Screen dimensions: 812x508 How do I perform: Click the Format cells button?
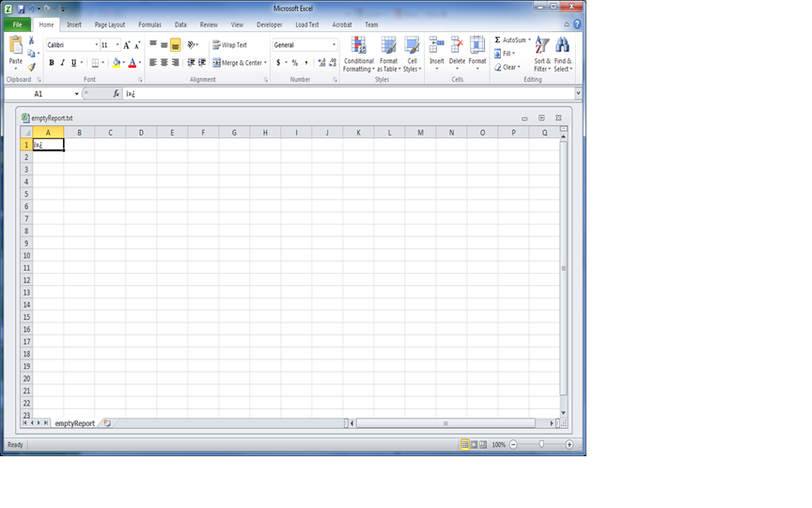476,54
